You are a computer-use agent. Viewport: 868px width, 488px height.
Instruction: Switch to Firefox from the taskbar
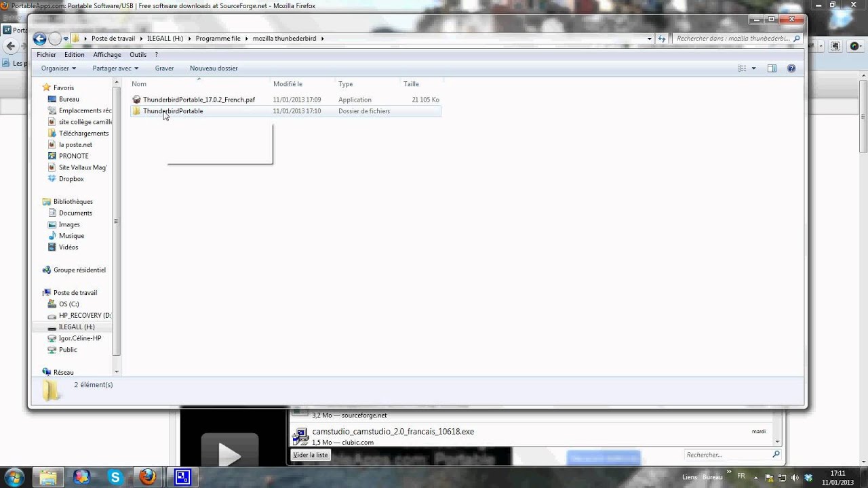coord(149,477)
